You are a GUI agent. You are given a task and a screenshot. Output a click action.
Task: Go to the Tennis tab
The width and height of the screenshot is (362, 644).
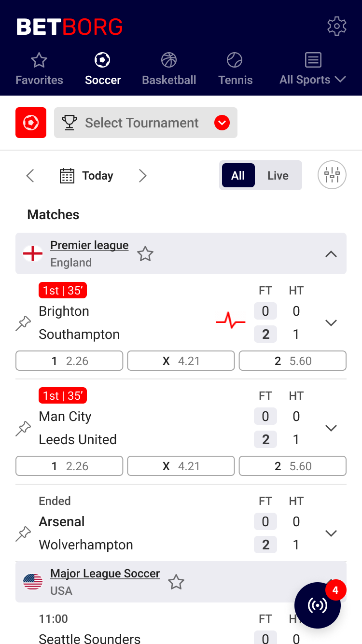pos(235,69)
